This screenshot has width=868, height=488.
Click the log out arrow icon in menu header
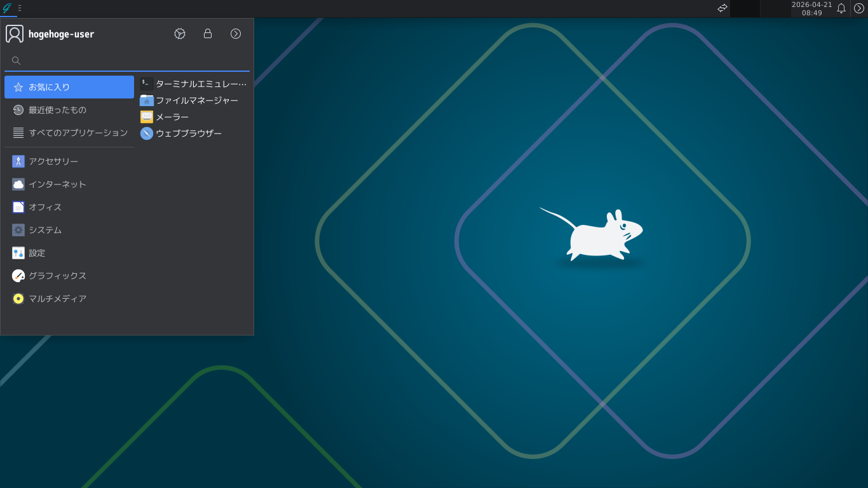[236, 34]
